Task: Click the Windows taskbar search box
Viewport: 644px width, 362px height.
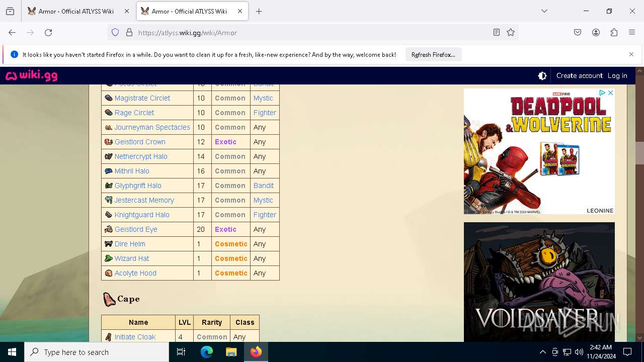Action: point(97,352)
